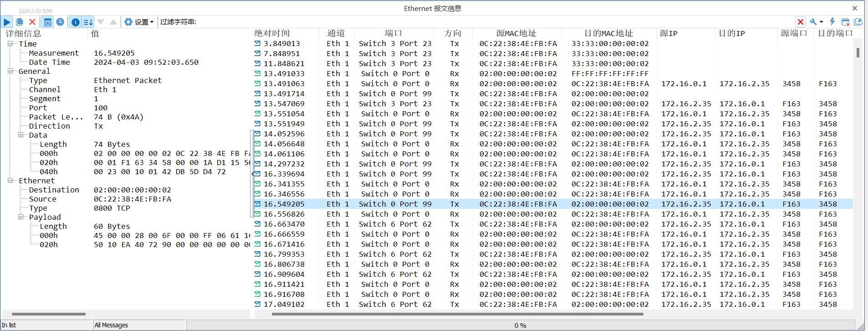Click the 源IP column header

[685, 33]
